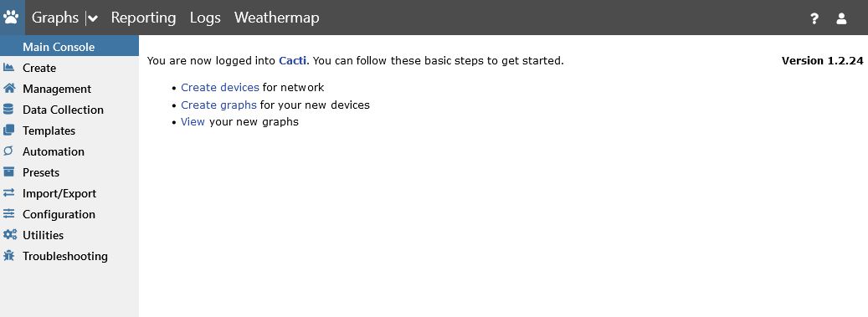Open the help question mark icon

pyautogui.click(x=814, y=18)
